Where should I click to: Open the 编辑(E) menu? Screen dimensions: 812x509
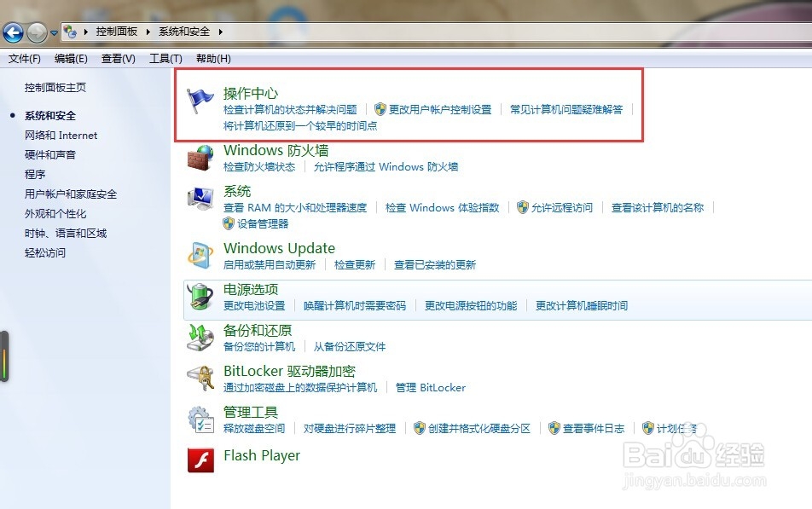[x=71, y=59]
